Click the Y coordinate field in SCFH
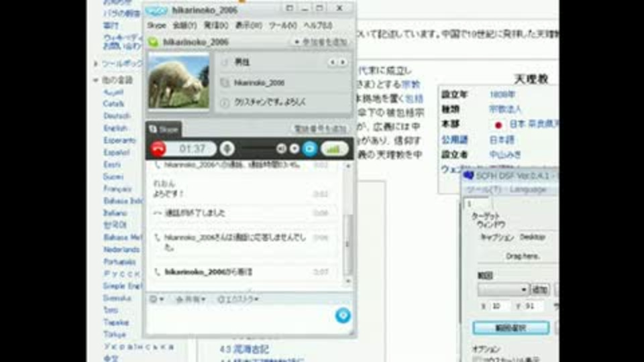Screen dimensions: 644x362 click(x=533, y=306)
